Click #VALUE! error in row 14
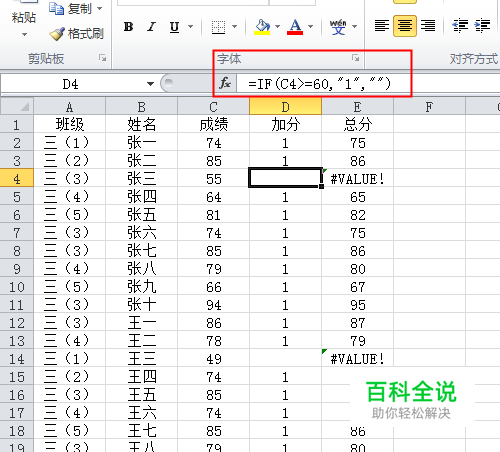Screen dimensions: 500x452 [x=357, y=359]
